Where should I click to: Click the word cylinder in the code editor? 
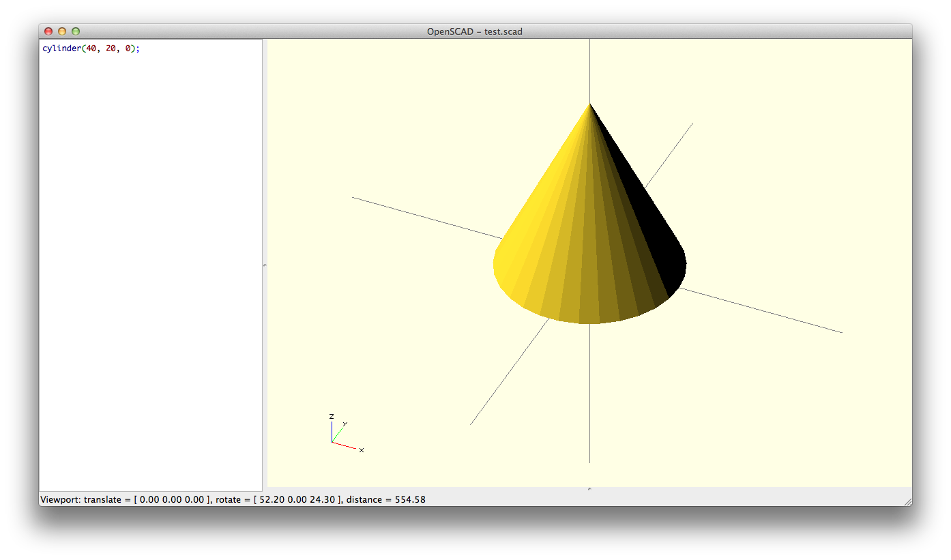pyautogui.click(x=61, y=49)
